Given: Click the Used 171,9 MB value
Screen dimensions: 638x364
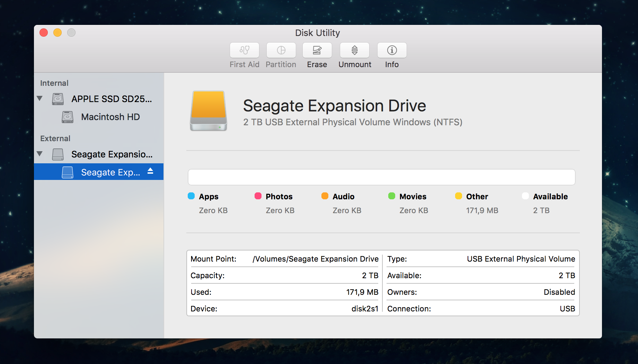Looking at the screenshot, I should point(362,292).
